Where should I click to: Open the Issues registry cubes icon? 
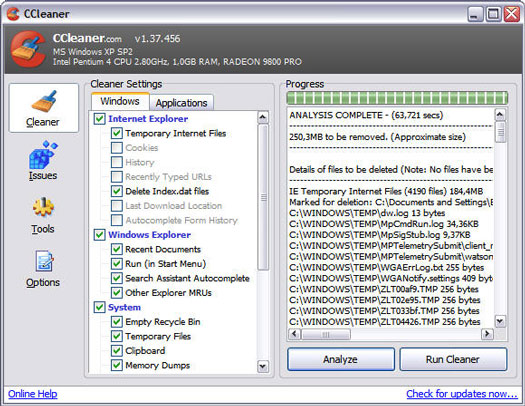pyautogui.click(x=43, y=155)
